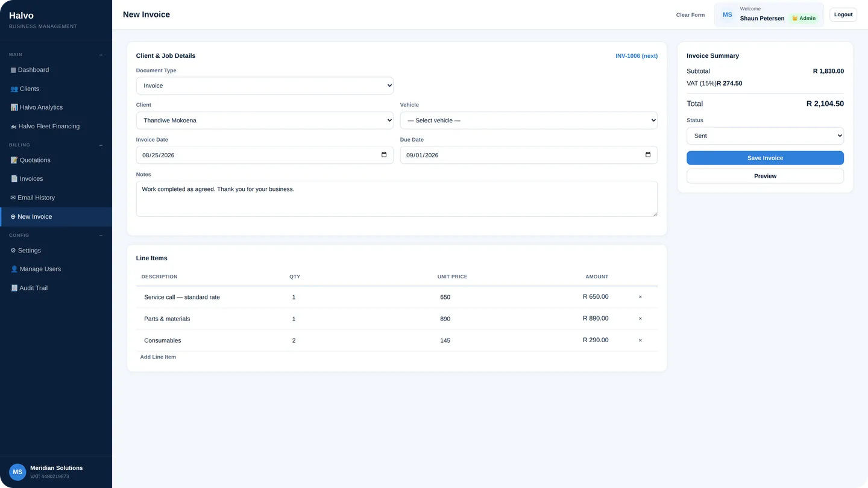Click the Halvo Analytics chart icon

pyautogui.click(x=14, y=107)
